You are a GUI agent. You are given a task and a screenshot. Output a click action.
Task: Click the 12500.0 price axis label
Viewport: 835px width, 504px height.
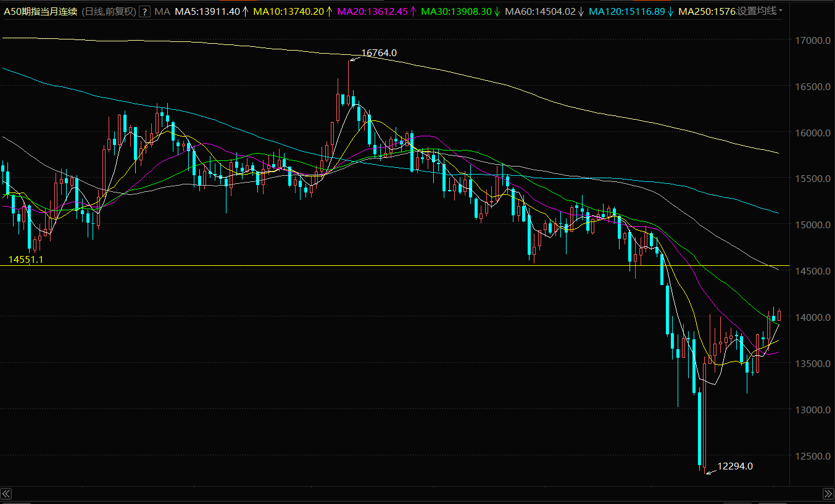tap(812, 456)
